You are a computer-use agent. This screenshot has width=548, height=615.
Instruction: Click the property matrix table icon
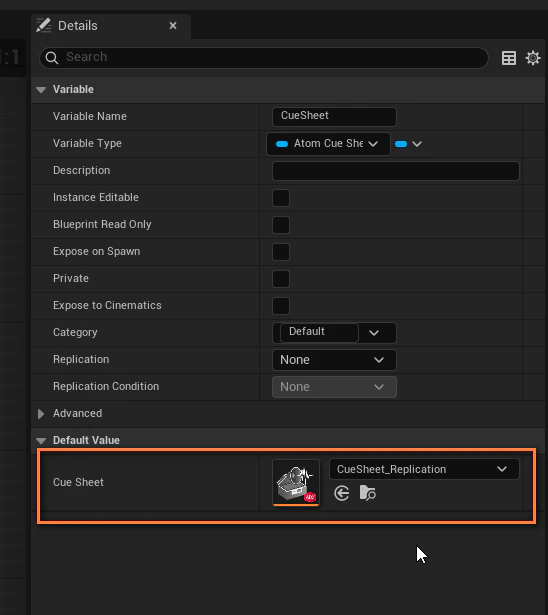click(x=509, y=58)
